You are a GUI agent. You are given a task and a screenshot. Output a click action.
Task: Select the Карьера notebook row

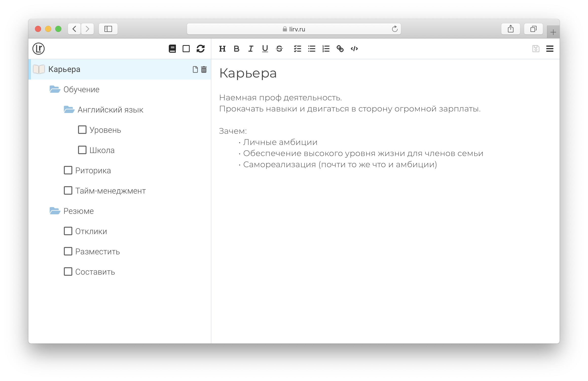pyautogui.click(x=120, y=69)
